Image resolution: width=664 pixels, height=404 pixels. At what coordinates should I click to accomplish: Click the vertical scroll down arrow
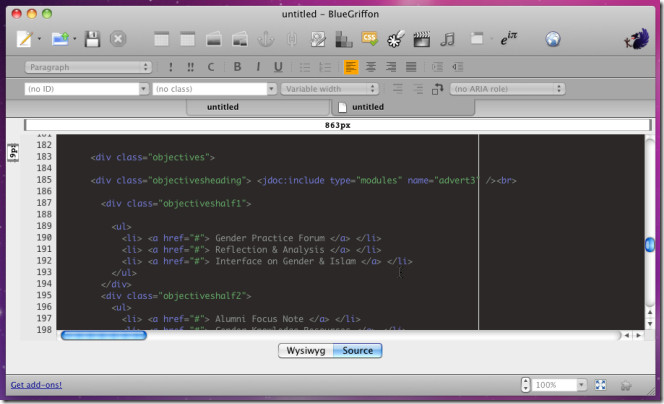tap(650, 324)
